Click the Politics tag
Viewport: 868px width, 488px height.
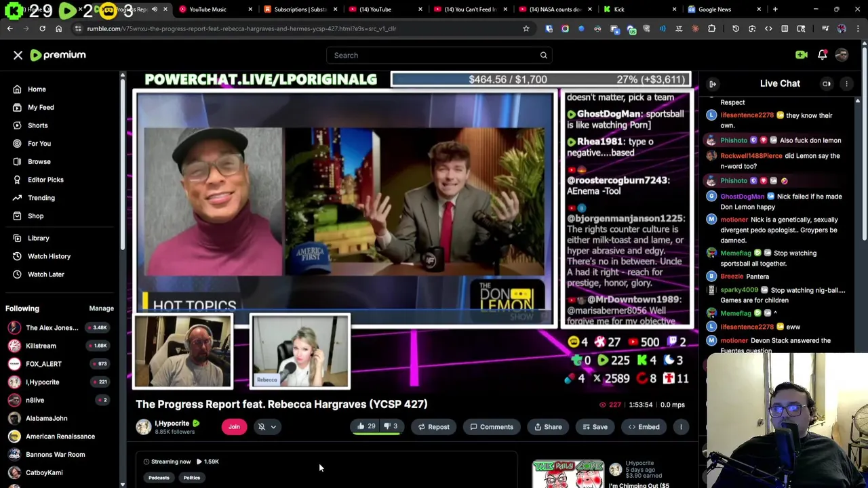point(192,478)
